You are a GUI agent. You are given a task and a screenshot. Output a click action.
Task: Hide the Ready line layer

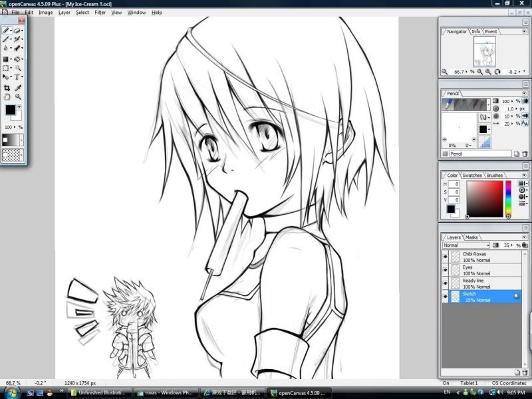[x=445, y=283]
